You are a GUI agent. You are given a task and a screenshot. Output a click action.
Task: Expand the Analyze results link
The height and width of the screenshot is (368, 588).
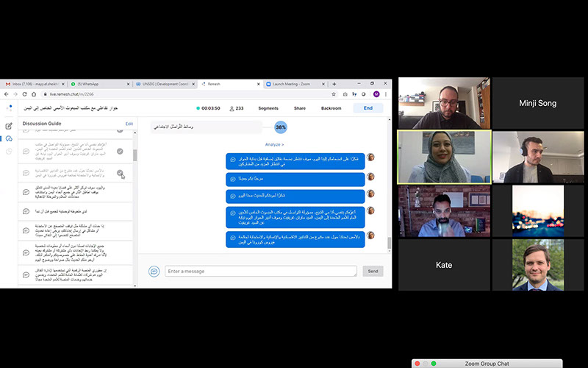point(274,144)
